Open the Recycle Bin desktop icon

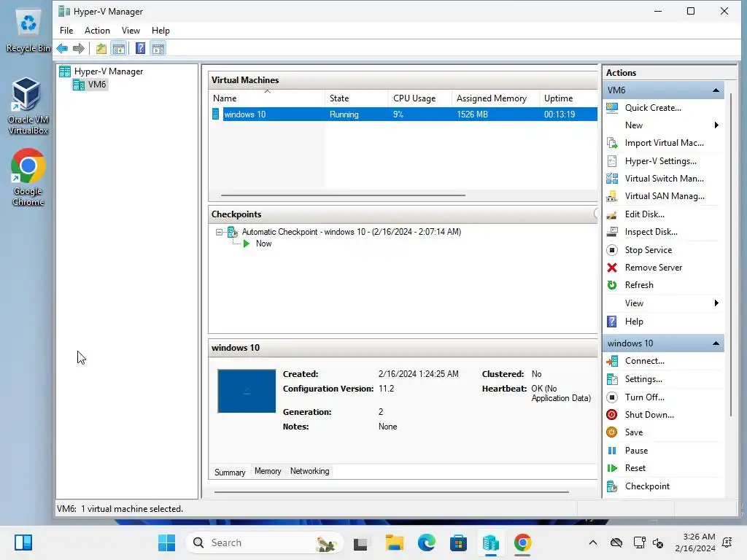[x=28, y=31]
